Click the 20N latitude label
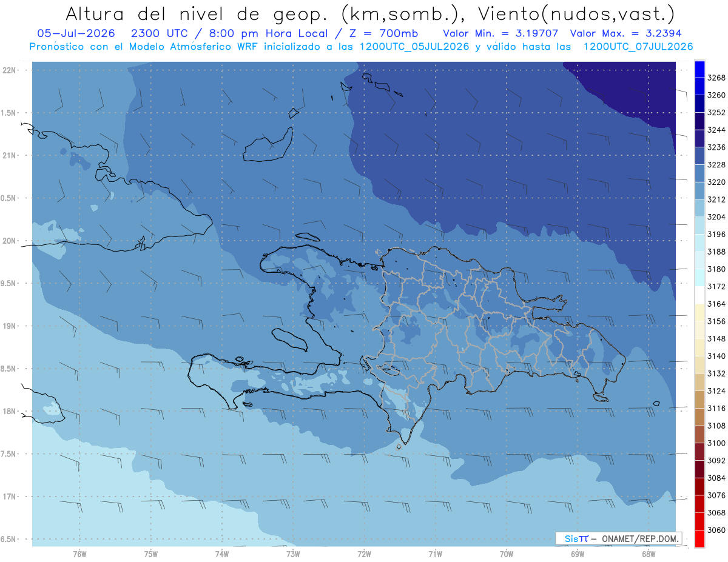Viewport: 728px width, 562px height. [x=10, y=241]
